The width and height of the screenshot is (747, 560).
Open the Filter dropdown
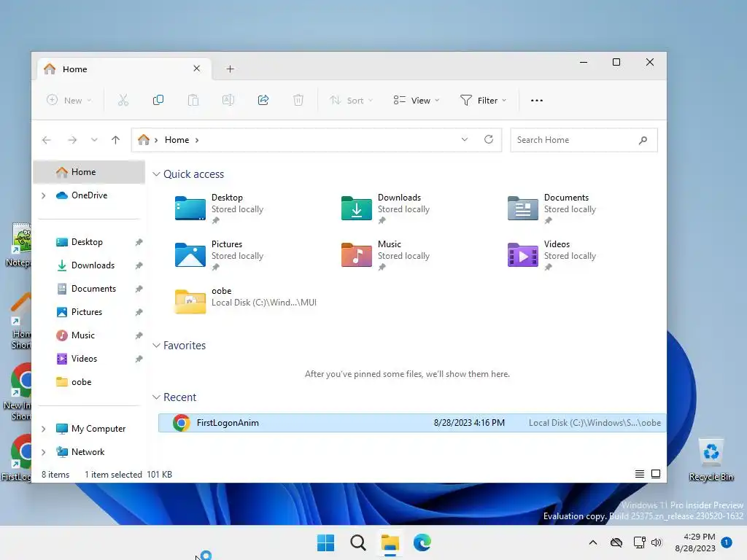click(x=483, y=101)
